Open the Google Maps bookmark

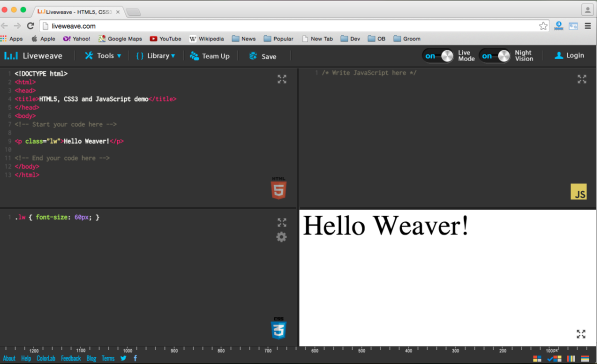[120, 39]
